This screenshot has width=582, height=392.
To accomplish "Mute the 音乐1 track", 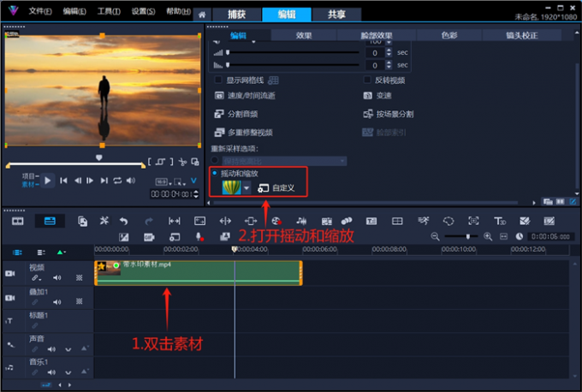I will 51,372.
